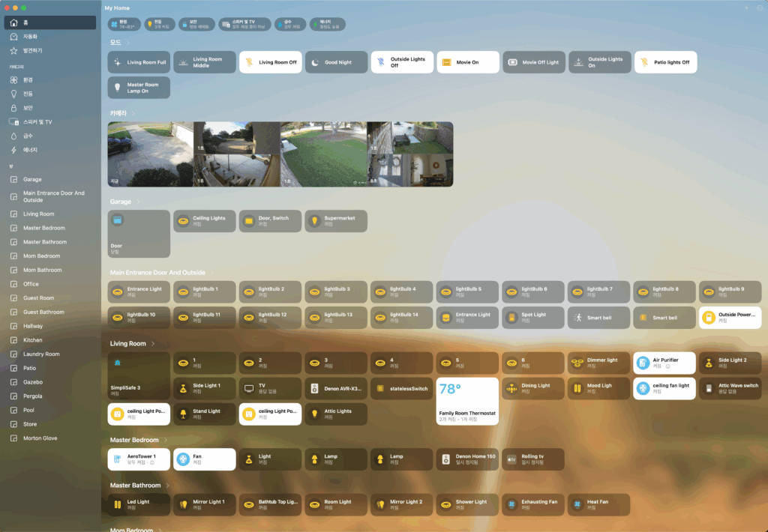Select Mom Bedroom in the sidebar
The width and height of the screenshot is (768, 532).
tap(50, 256)
